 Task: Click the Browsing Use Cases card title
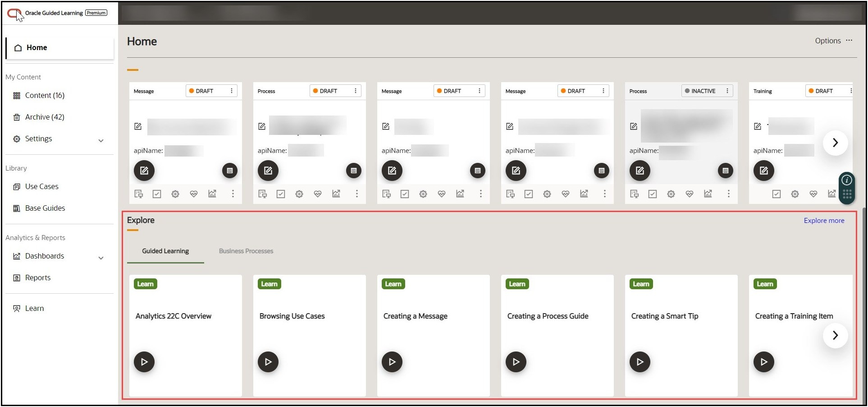[292, 316]
